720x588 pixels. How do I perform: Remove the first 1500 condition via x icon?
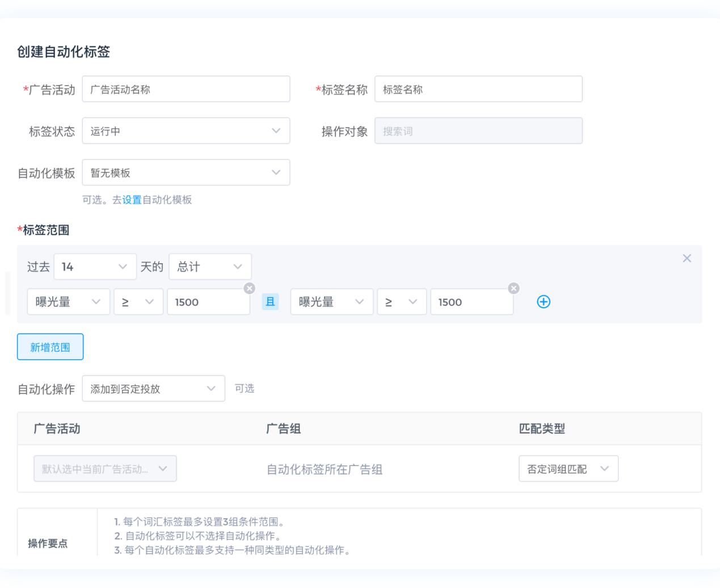[249, 288]
